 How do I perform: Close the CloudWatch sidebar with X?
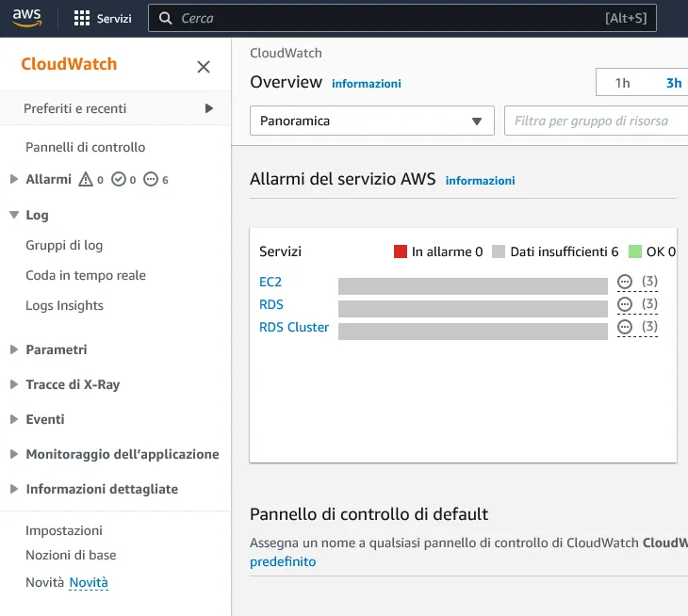(x=204, y=67)
